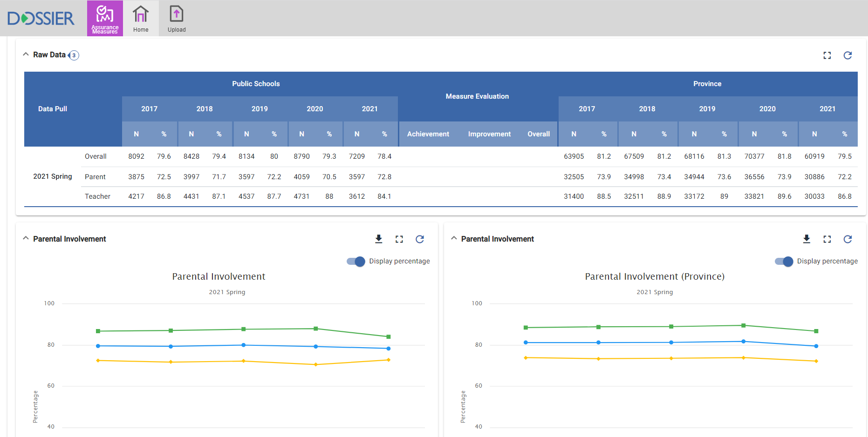
Task: Expand Raw Data panel to fullscreen
Action: [x=827, y=55]
